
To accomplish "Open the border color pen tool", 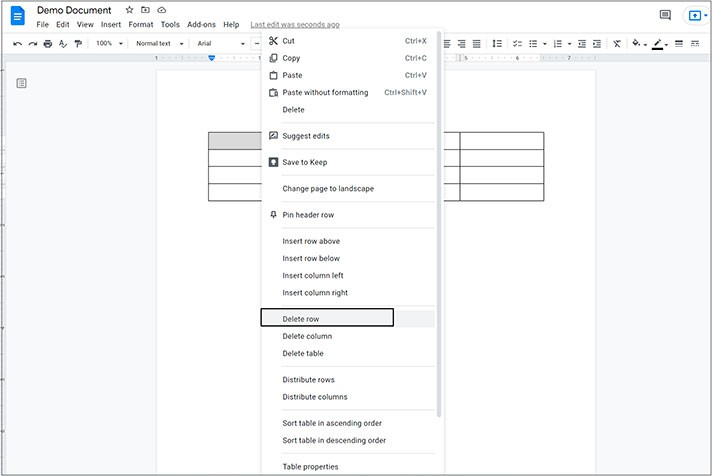I will [x=659, y=44].
